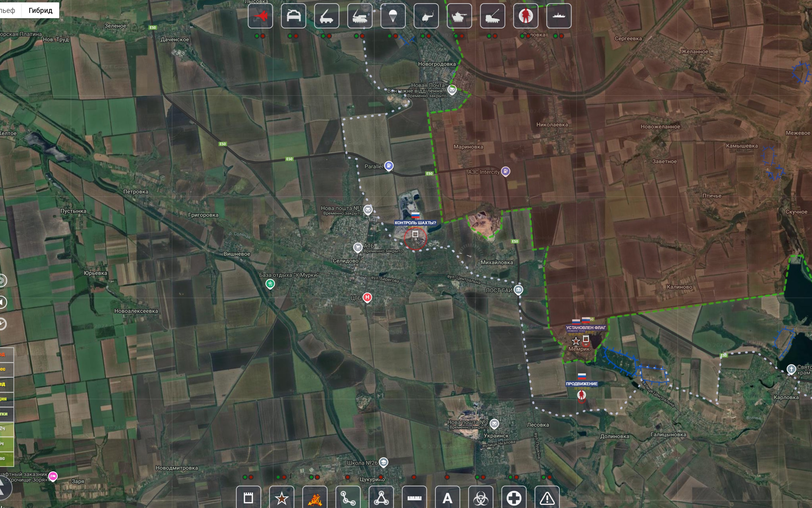Viewport: 812px width, 508px height.
Task: Select the parachute airborne unit icon
Action: [393, 16]
